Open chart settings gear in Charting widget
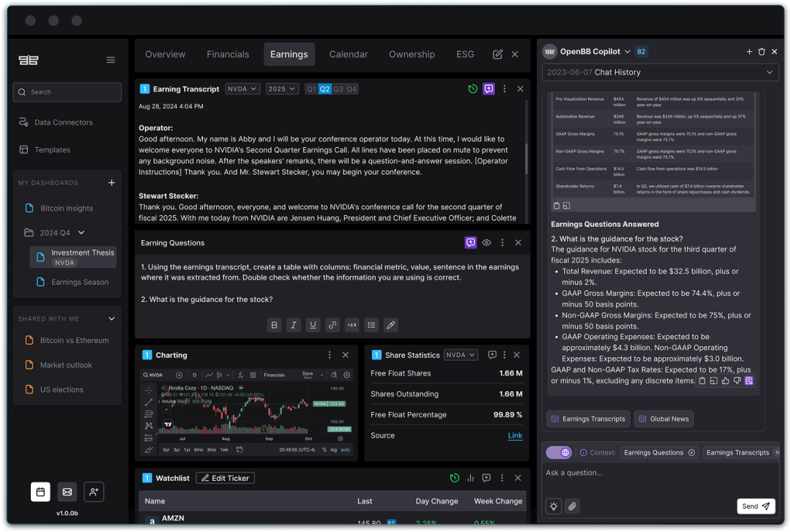791x532 pixels. tap(346, 375)
